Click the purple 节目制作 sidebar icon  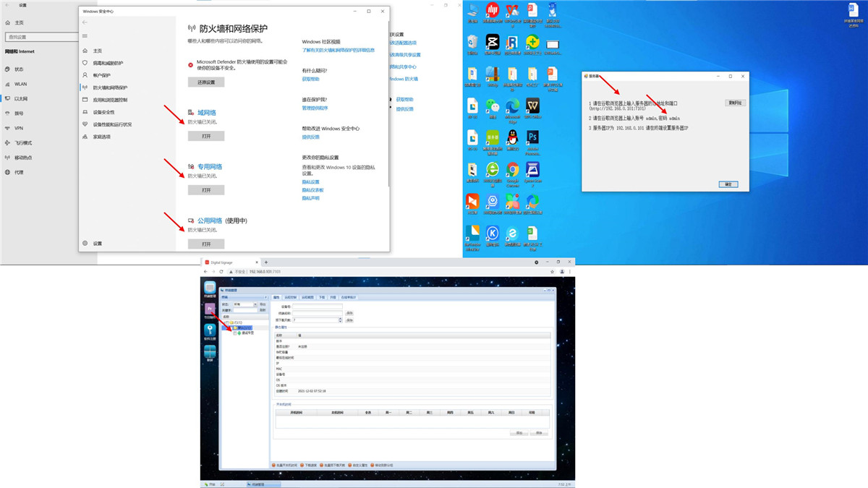coord(210,309)
